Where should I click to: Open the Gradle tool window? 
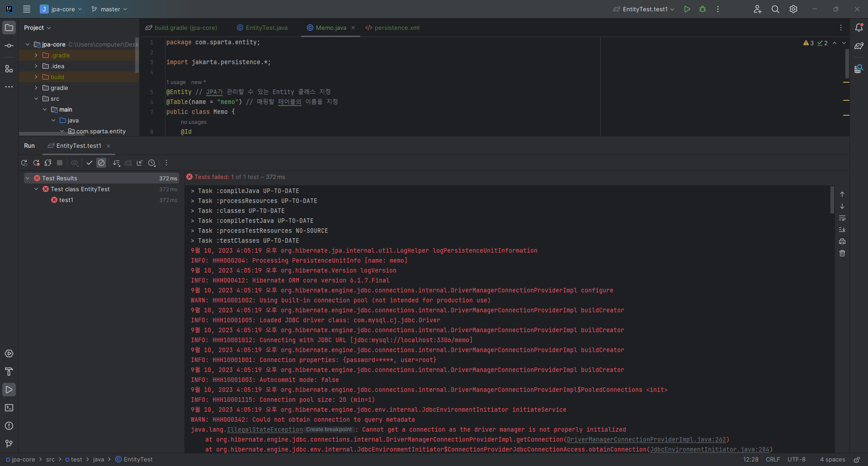[x=859, y=46]
